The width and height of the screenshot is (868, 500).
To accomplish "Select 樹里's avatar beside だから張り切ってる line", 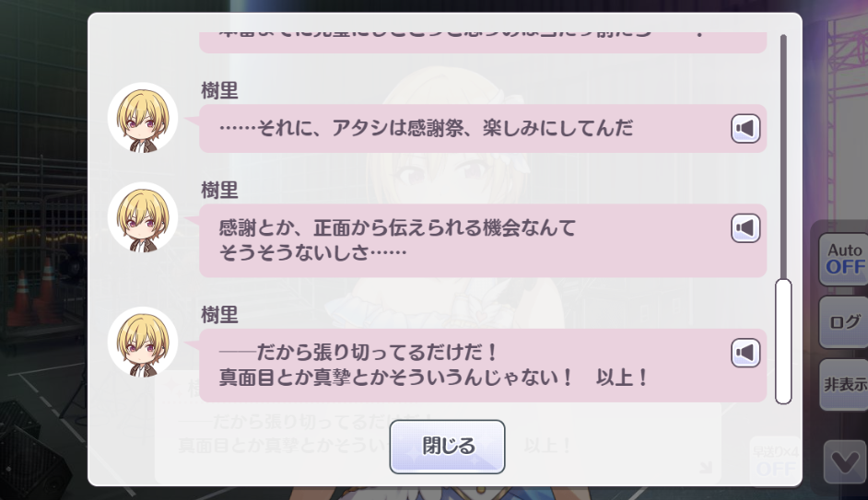I will coord(143,342).
